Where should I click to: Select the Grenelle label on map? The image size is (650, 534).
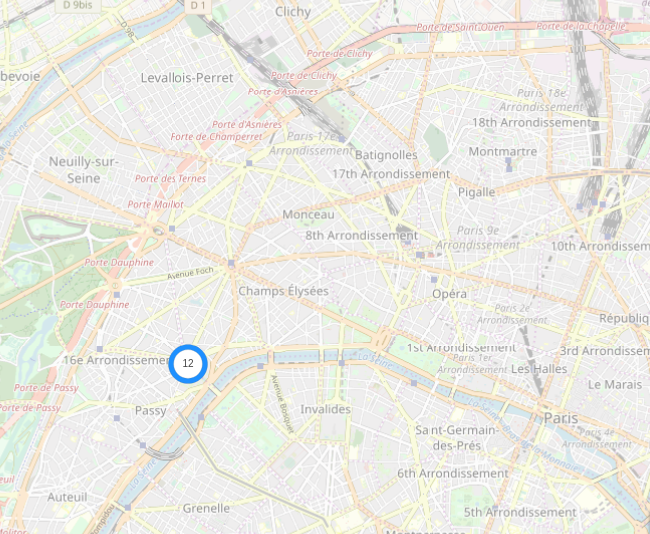point(206,508)
